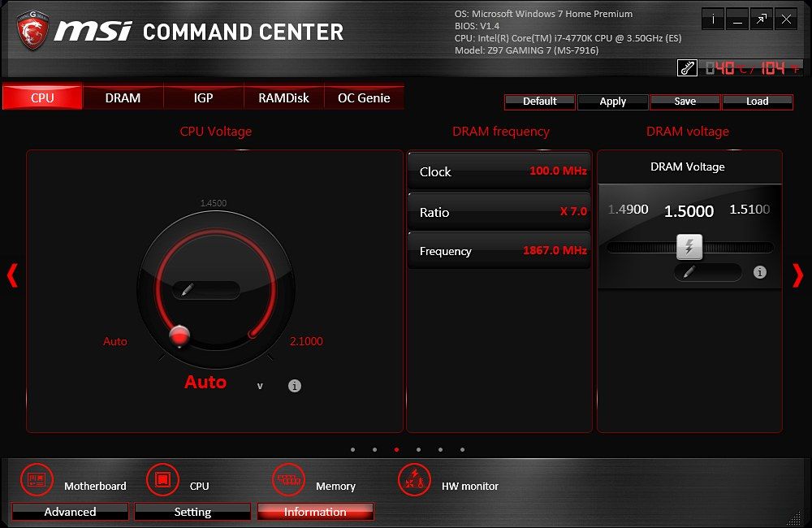812x528 pixels.
Task: Click the detach window arrow button
Action: 762,19
